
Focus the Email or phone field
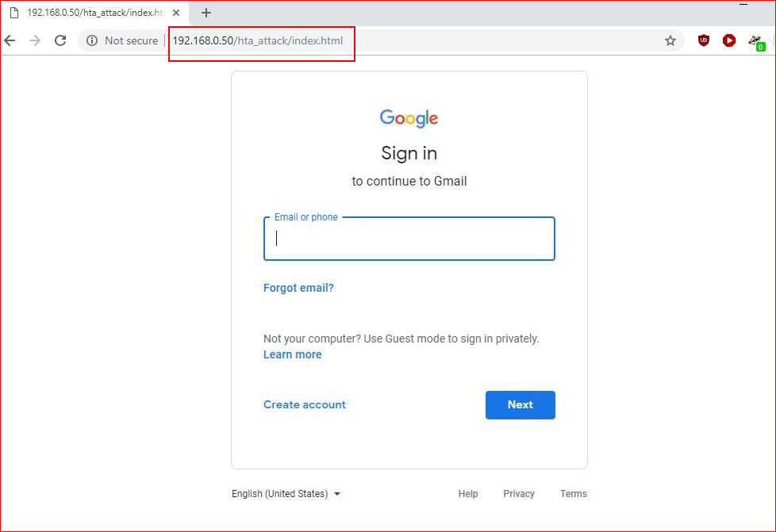pos(409,239)
